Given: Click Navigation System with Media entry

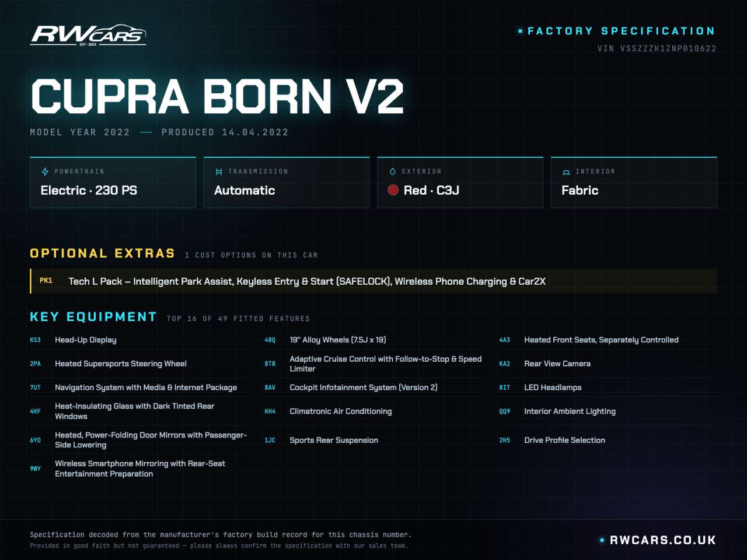Looking at the screenshot, I should (x=146, y=387).
